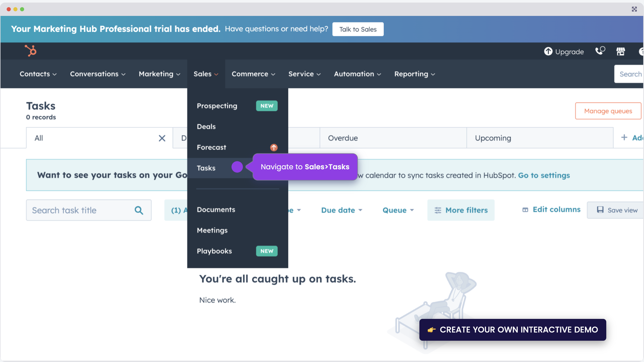The width and height of the screenshot is (644, 362).
Task: Clear the All view with the X
Action: (162, 138)
